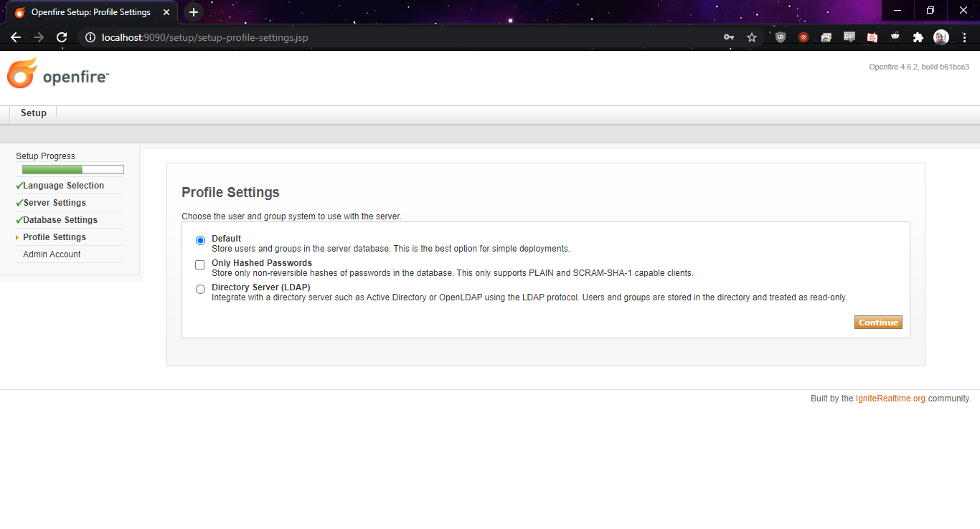Click the browser forward arrow
980x529 pixels.
[x=39, y=37]
